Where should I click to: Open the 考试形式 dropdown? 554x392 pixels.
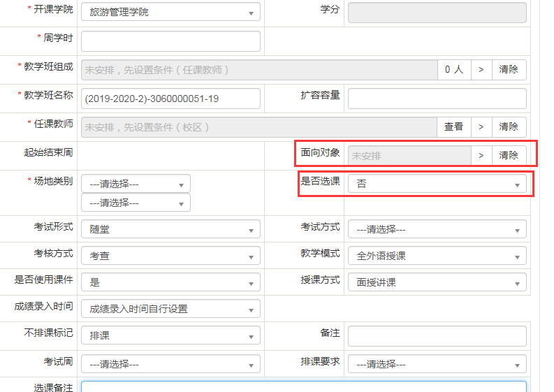coord(170,229)
